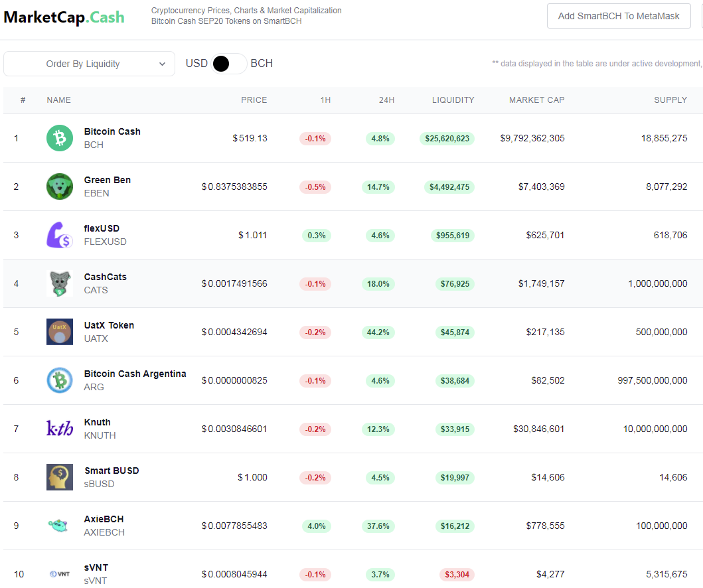This screenshot has width=703, height=588.
Task: Open the UatX Token name
Action: [x=109, y=325]
